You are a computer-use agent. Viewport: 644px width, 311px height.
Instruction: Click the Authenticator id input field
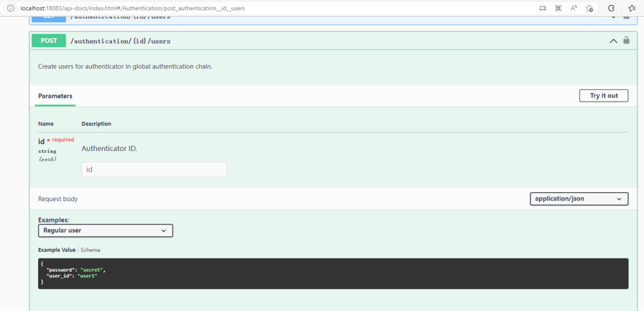(x=154, y=170)
